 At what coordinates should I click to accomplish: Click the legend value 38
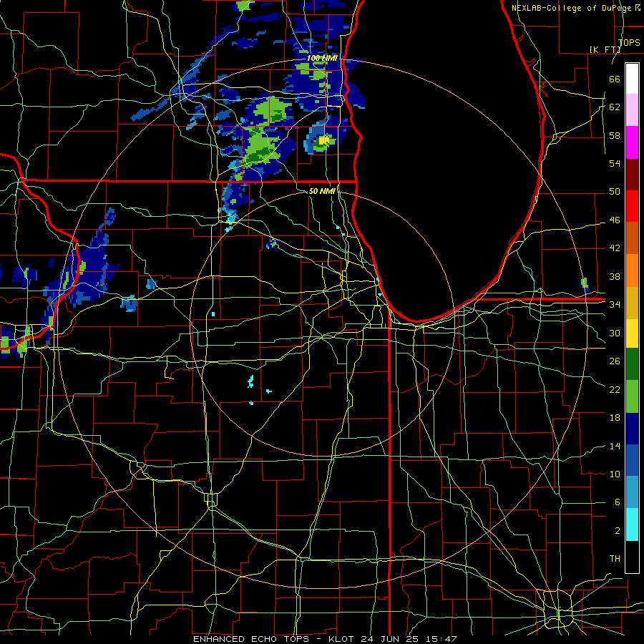point(615,276)
